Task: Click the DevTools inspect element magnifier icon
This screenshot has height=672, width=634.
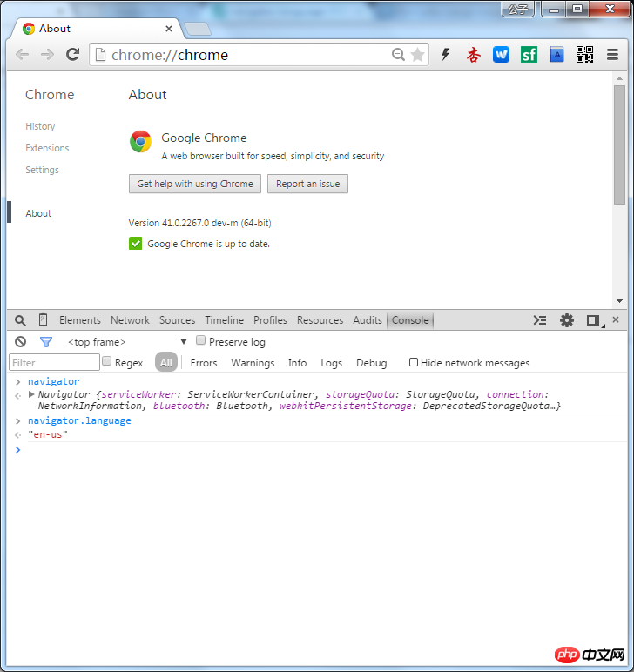Action: [20, 320]
